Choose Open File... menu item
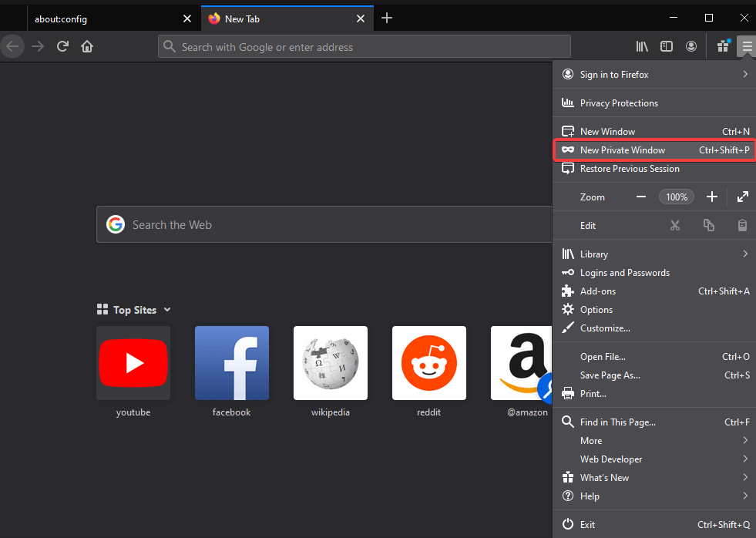This screenshot has width=756, height=538. (654, 357)
